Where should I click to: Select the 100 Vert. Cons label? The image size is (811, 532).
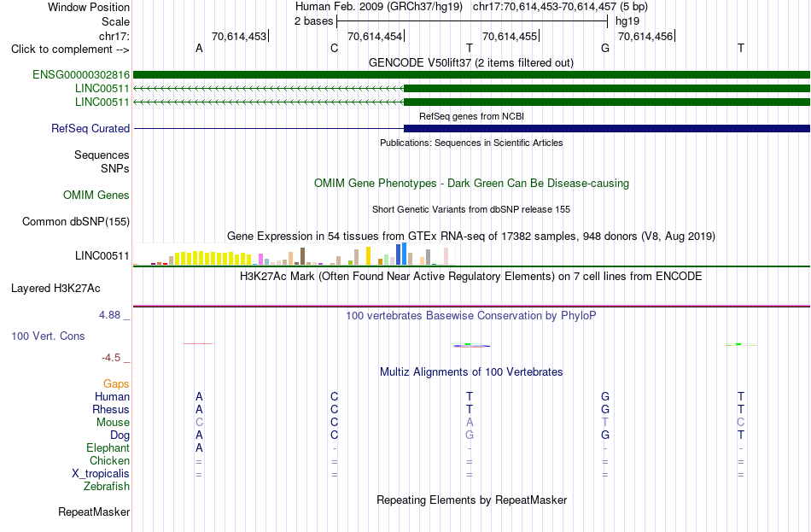coord(48,336)
